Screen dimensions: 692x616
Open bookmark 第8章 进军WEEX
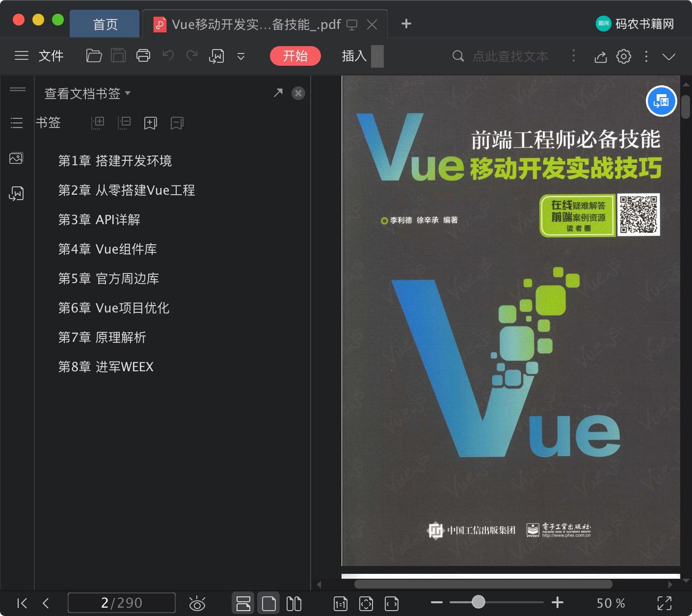pyautogui.click(x=106, y=367)
